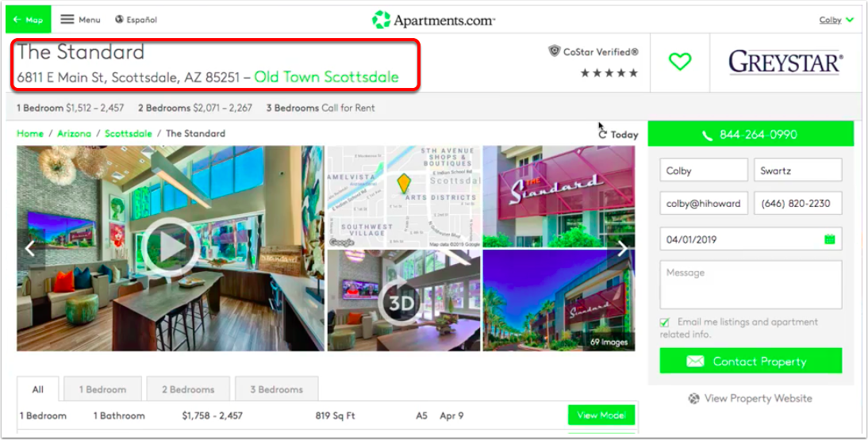
Task: Click The Standard property title
Action: [x=81, y=52]
